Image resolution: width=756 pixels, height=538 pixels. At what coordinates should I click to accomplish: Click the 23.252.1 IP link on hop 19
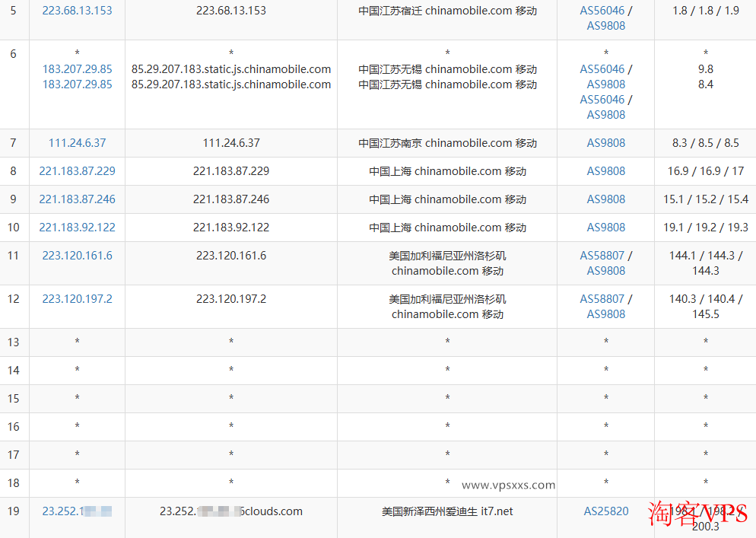click(x=77, y=511)
